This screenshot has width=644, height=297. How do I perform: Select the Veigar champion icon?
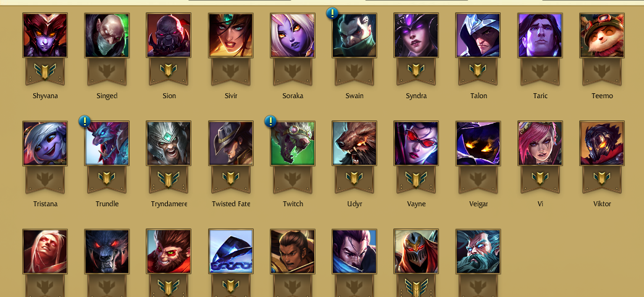(x=478, y=143)
